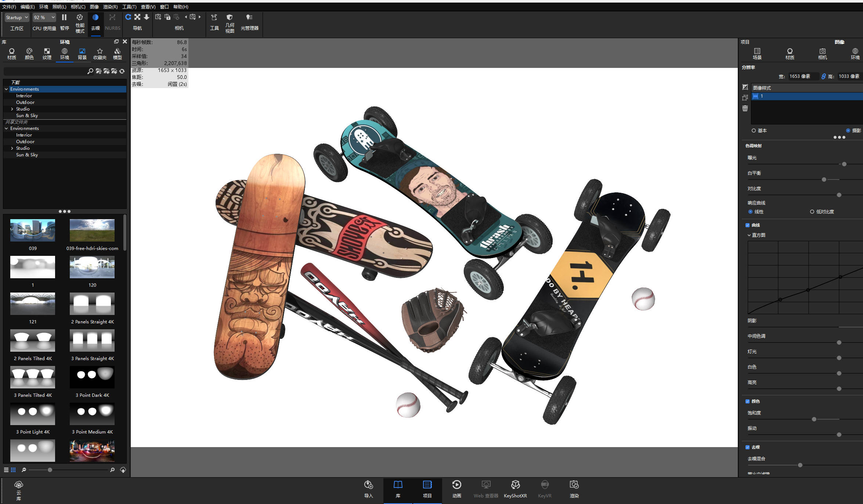Toggle the color (颜色) checkbox
863x504 pixels.
pos(747,402)
